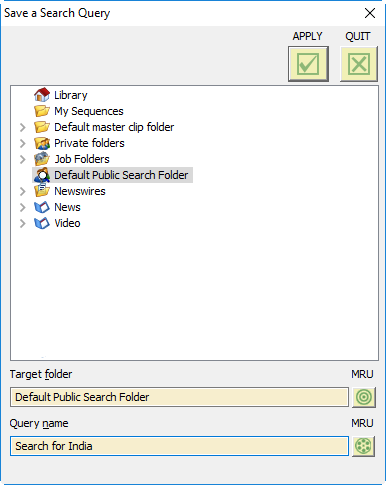
Task: Click the Target folder text field
Action: tap(179, 397)
